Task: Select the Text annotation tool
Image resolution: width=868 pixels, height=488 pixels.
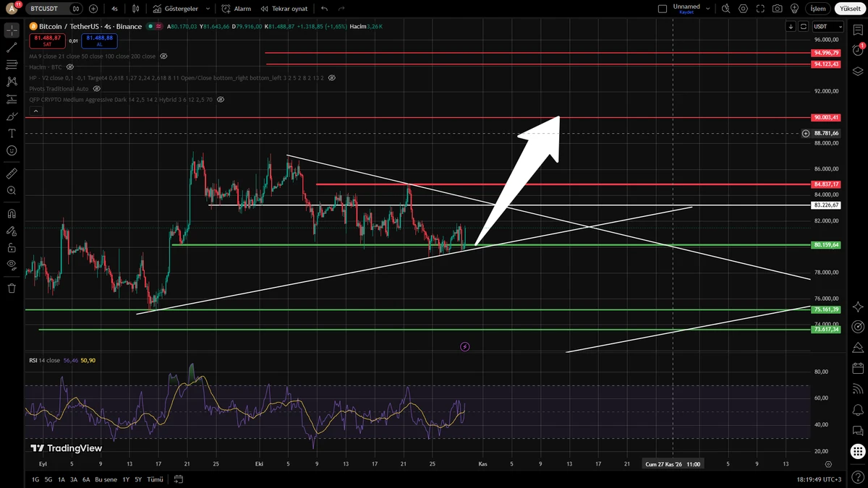Action: [x=12, y=134]
